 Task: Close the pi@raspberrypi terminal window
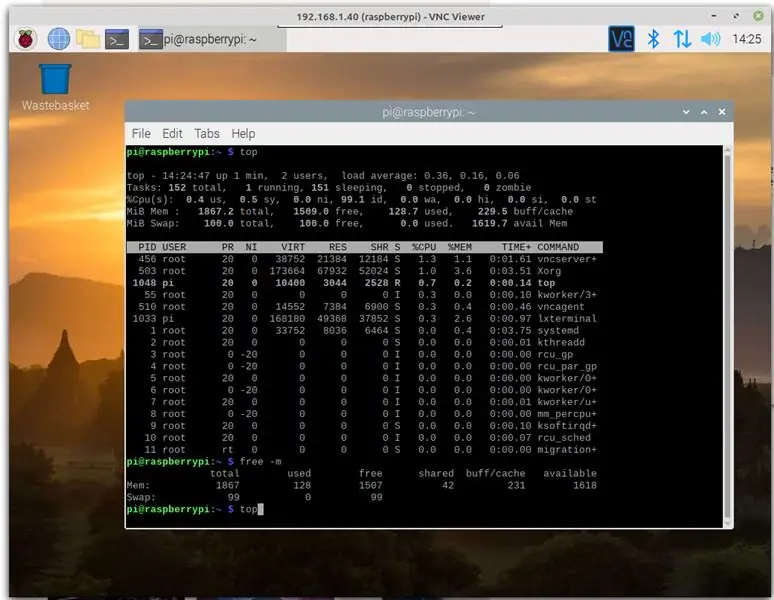tap(722, 112)
